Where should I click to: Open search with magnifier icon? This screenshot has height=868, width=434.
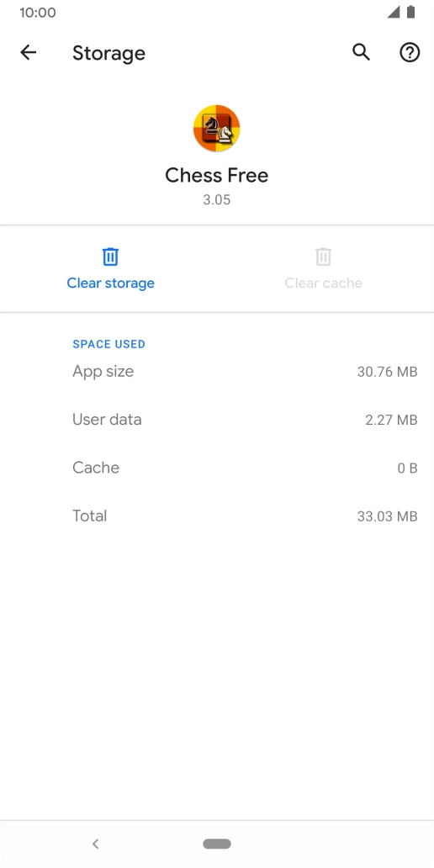[362, 53]
